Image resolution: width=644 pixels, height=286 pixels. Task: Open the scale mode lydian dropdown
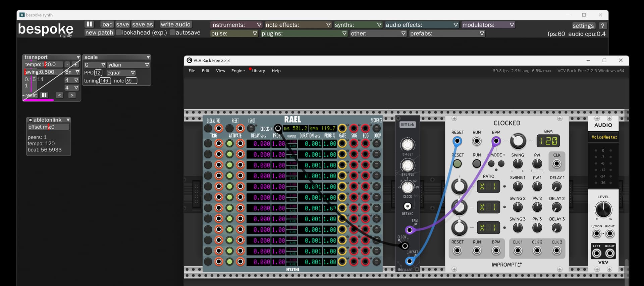pyautogui.click(x=128, y=65)
